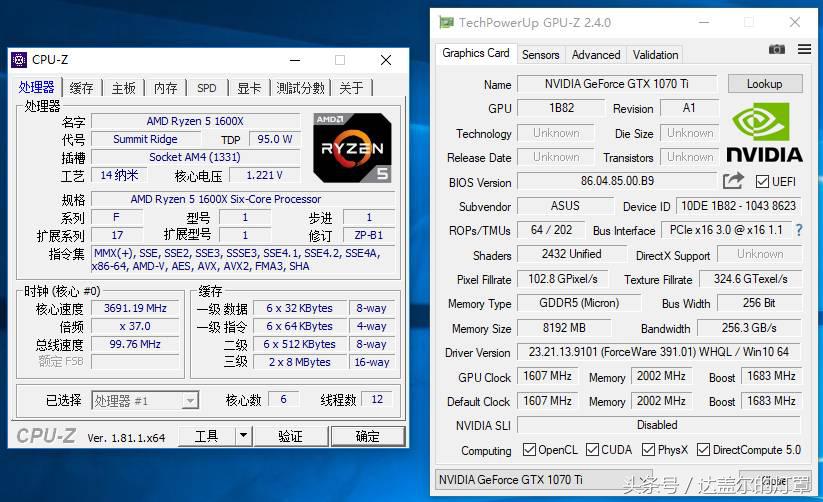Click the multiplier x 37.0 value
823x502 pixels.
[x=135, y=326]
